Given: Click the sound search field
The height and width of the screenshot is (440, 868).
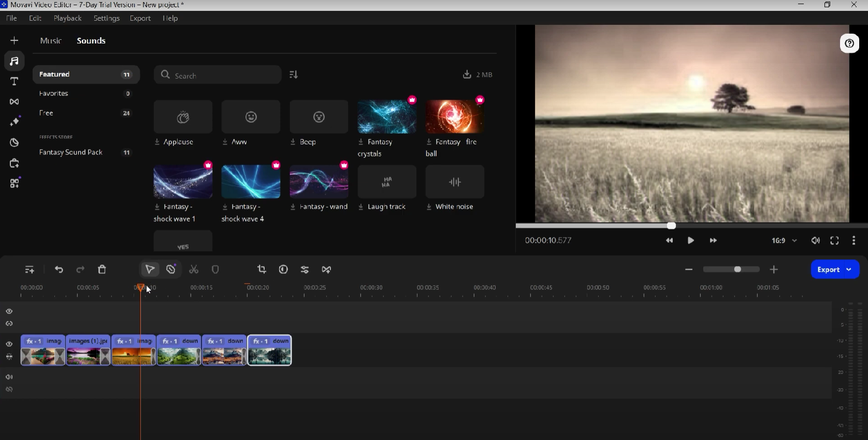Looking at the screenshot, I should [x=218, y=75].
